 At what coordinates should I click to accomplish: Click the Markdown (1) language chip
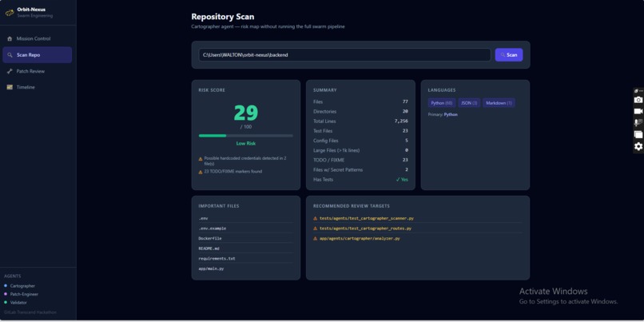click(x=499, y=103)
